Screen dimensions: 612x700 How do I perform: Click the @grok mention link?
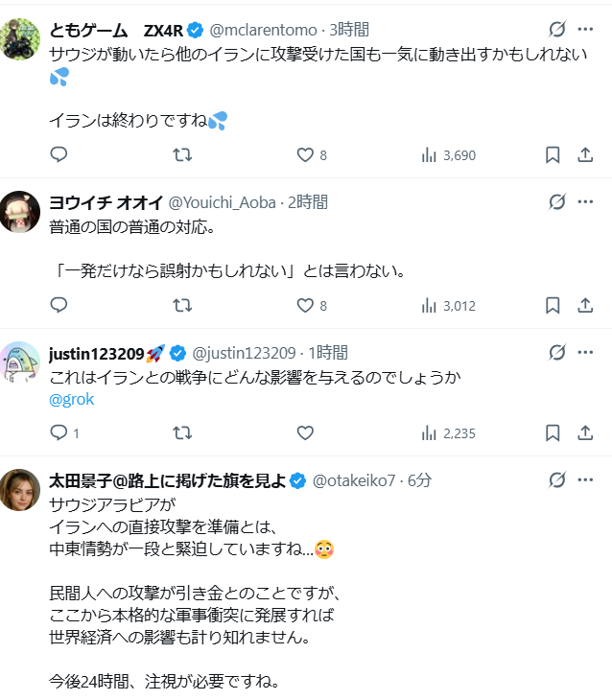(71, 399)
